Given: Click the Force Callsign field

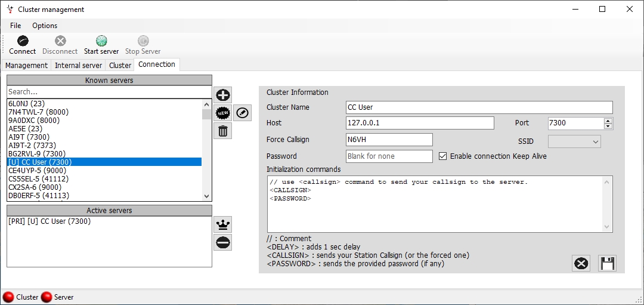Looking at the screenshot, I should click(389, 139).
